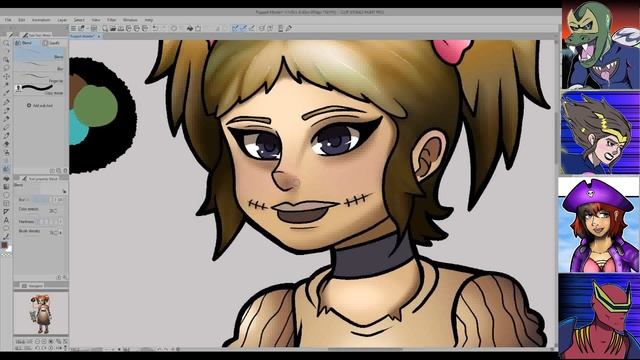The width and height of the screenshot is (640, 360).
Task: Select the Ruler tool
Action: (x=6, y=211)
